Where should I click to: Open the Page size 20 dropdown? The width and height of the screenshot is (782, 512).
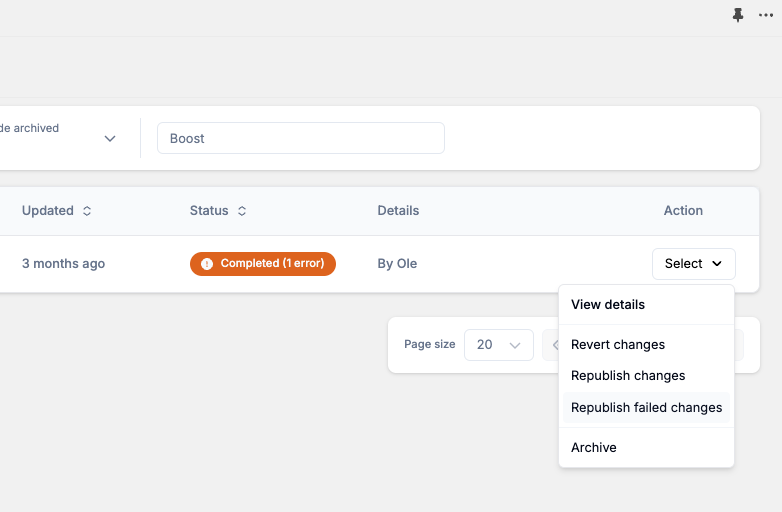498,345
